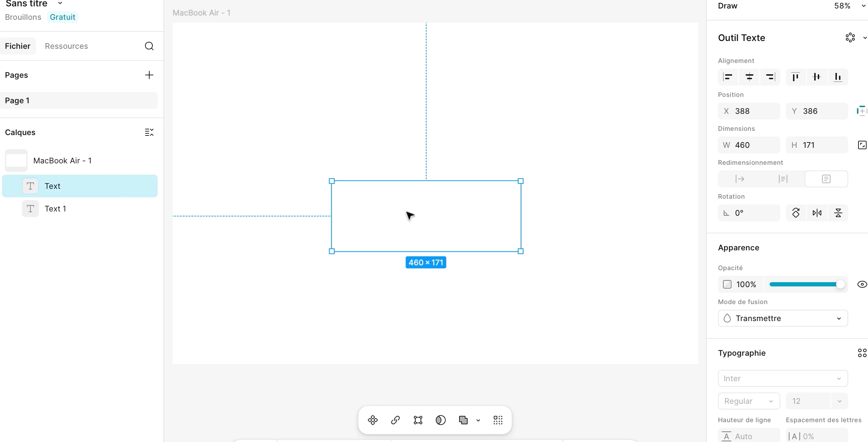Viewport: 868px width, 442px height.
Task: Click the search icon in left panel
Action: (x=149, y=46)
